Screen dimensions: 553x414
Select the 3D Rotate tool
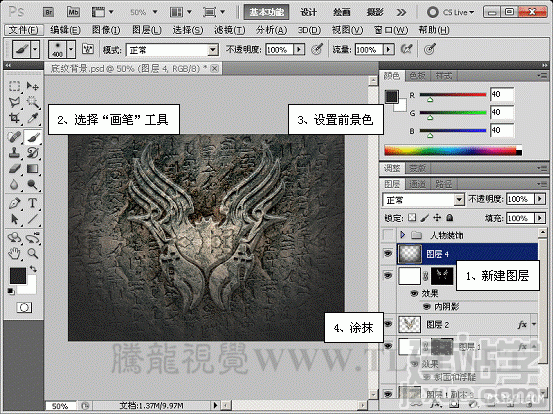(x=14, y=238)
